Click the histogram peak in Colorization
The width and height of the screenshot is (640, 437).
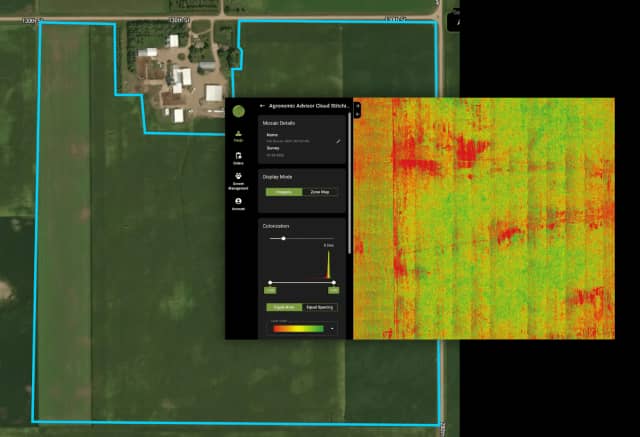point(328,264)
